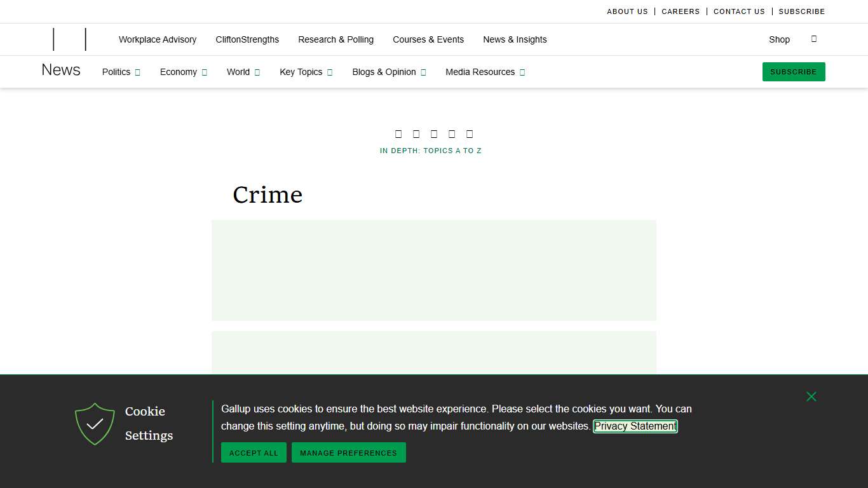
Task: Select the last icon in the share row
Action: point(470,133)
